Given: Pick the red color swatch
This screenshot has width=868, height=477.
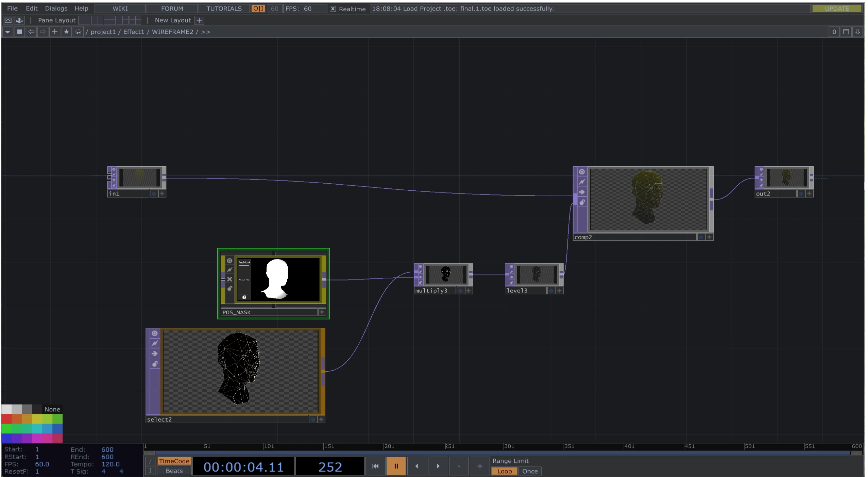Looking at the screenshot, I should click(6, 419).
